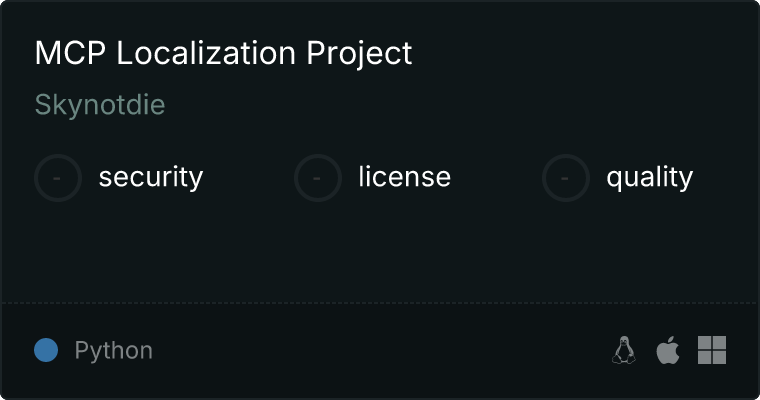Screen dimensions: 760x400
Task: Open the Skynotdie author link
Action: tap(100, 105)
